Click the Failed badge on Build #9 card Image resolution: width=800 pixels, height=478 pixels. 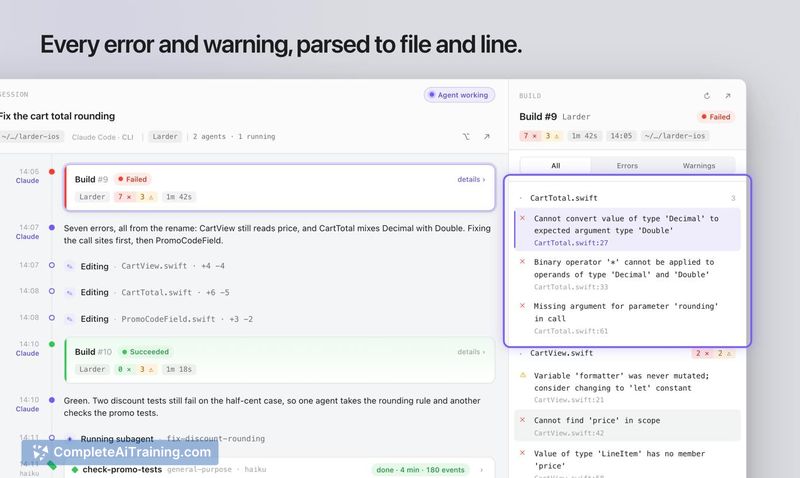pyautogui.click(x=132, y=180)
